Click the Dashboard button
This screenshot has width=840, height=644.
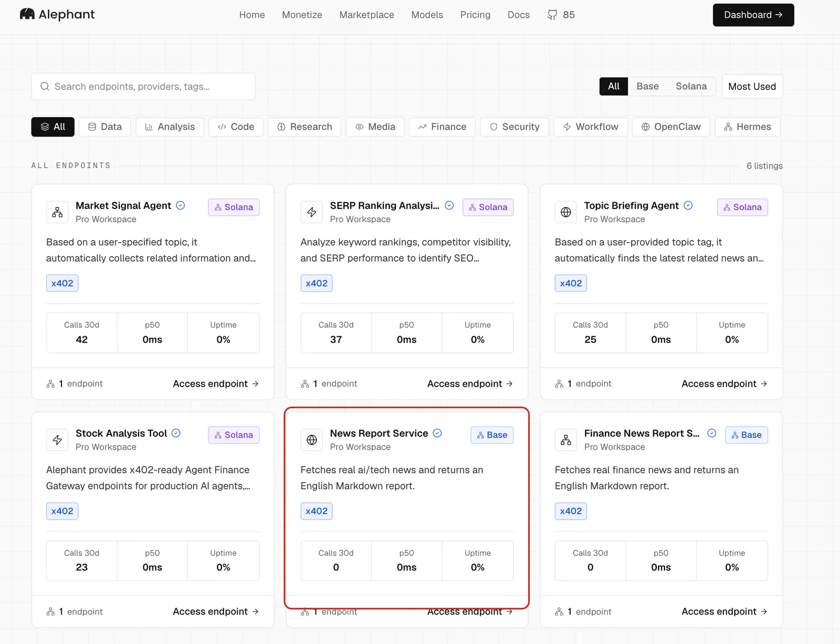(x=753, y=15)
